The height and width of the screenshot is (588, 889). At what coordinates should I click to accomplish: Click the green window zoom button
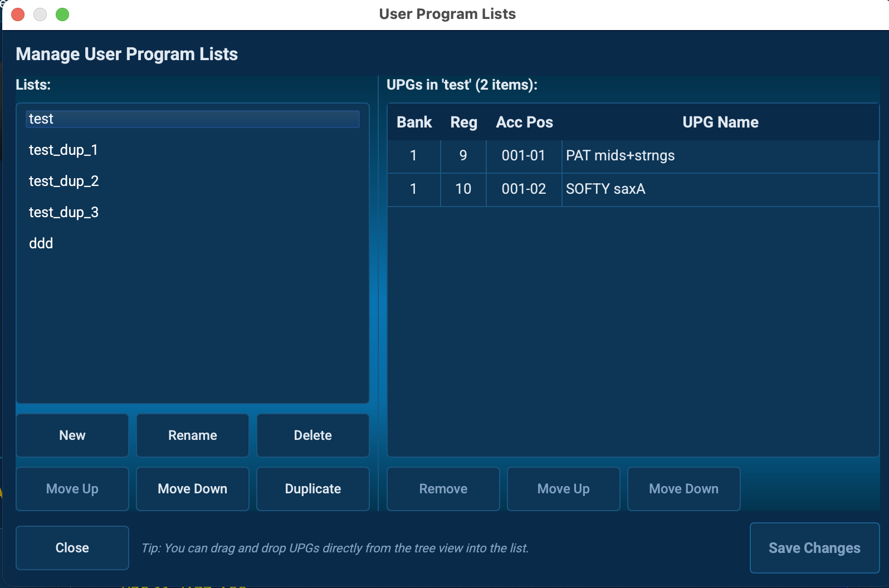(62, 14)
